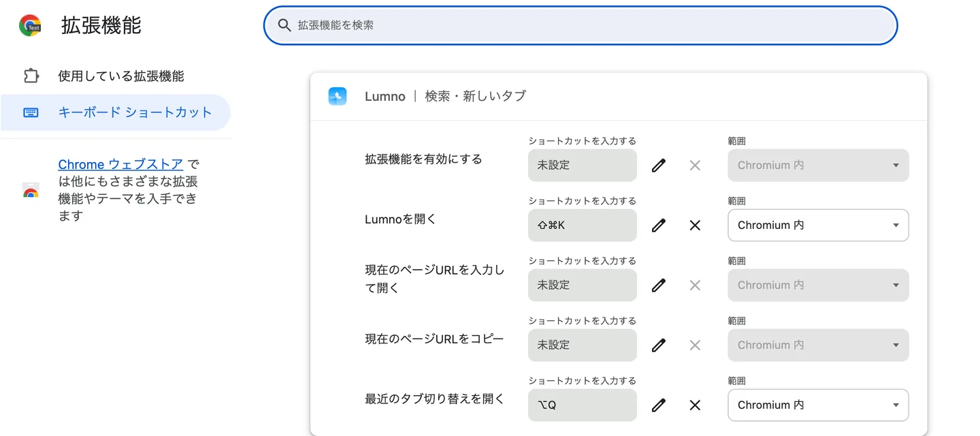This screenshot has height=436, width=980.
Task: Click the Lumno extension name heading
Action: 385,96
